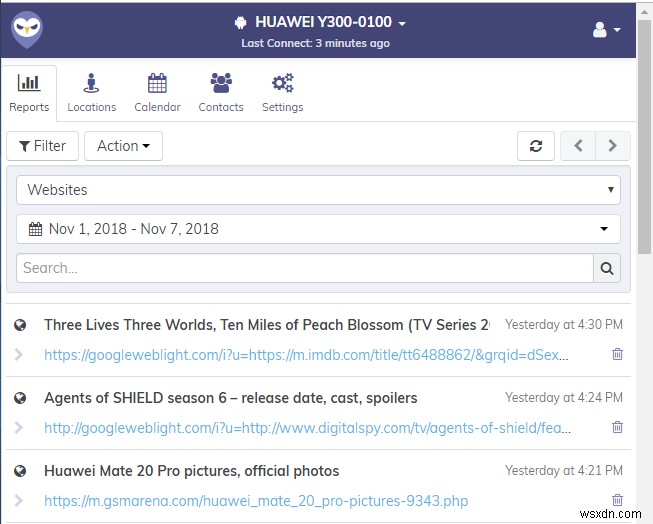Click timestamp 'Yesterday at 4:30 PM'
This screenshot has height=524, width=653.
pyautogui.click(x=564, y=324)
